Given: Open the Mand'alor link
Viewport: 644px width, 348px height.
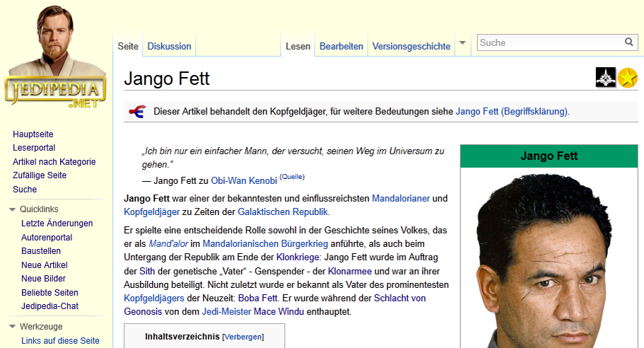Looking at the screenshot, I should pos(168,243).
